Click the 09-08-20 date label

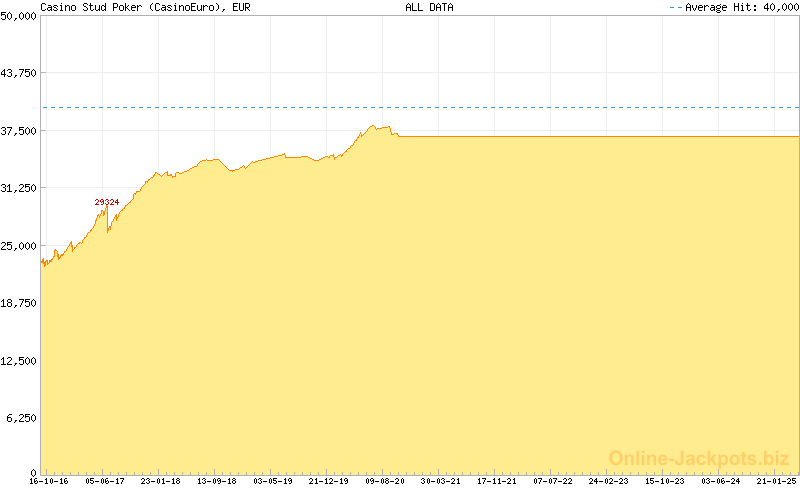384,481
